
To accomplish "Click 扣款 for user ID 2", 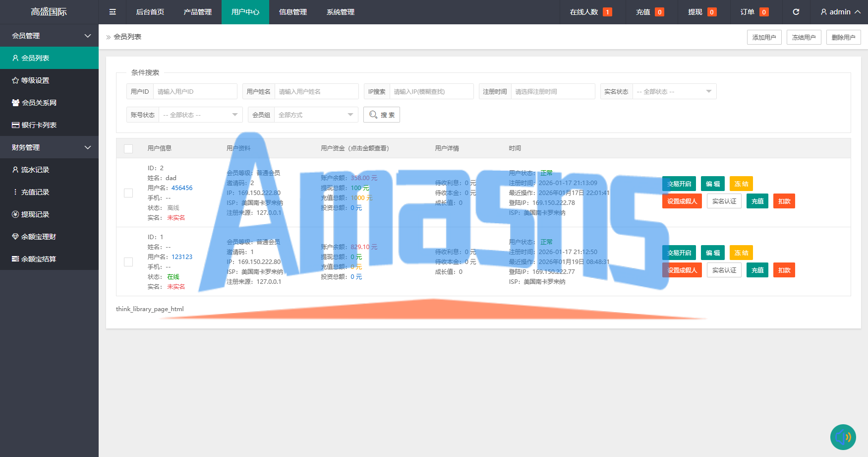I will [x=784, y=201].
